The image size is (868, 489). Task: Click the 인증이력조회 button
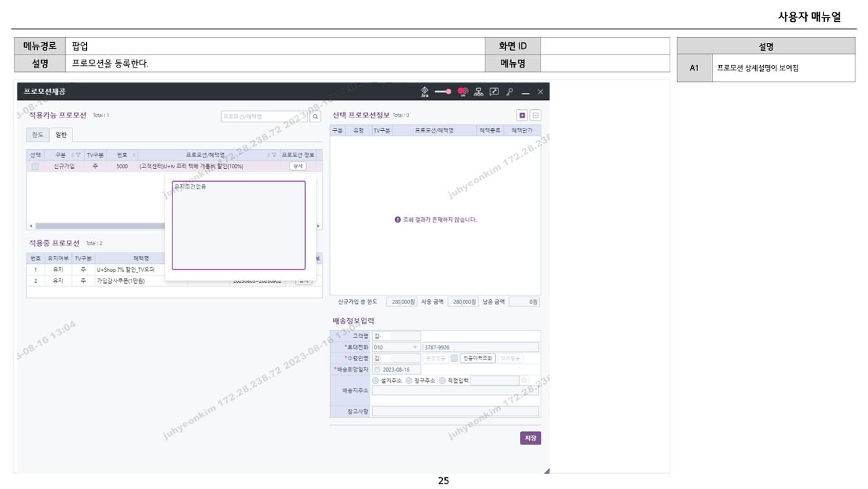[477, 358]
